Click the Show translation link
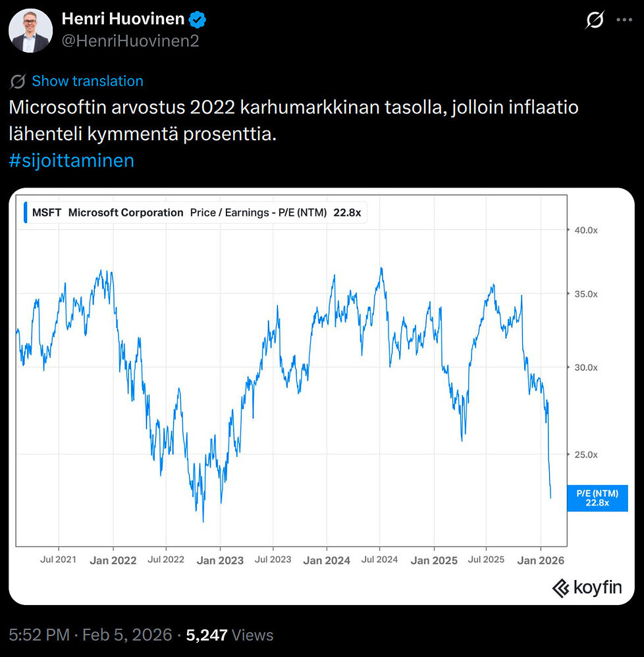 click(x=88, y=81)
